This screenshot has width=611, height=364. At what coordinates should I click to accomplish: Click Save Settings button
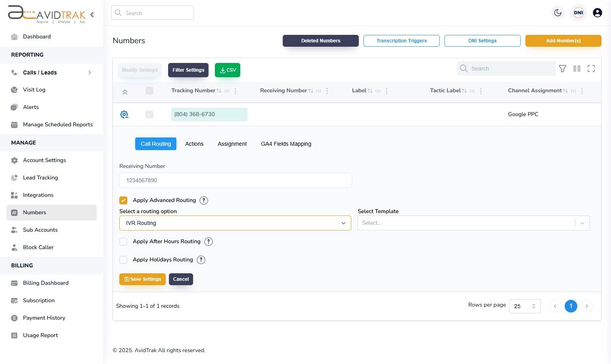pyautogui.click(x=142, y=279)
